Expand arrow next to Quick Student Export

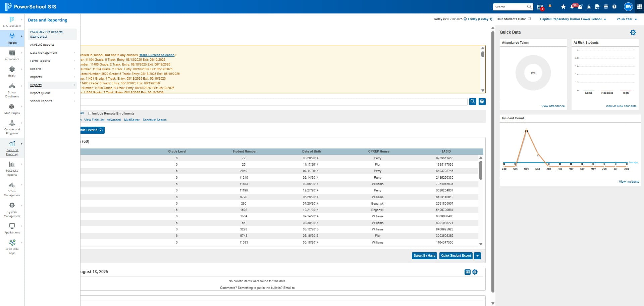[x=477, y=256]
